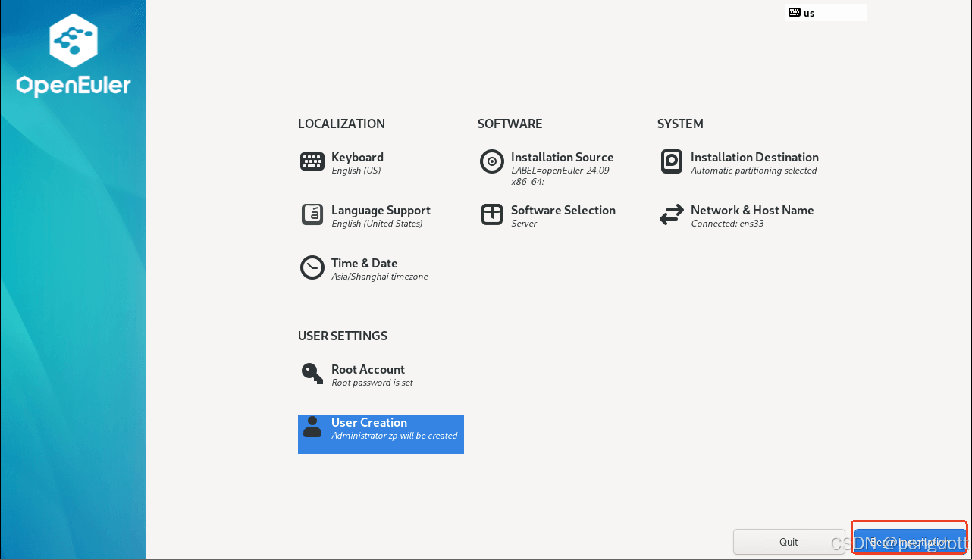The height and width of the screenshot is (560, 972).
Task: Click the Quit button
Action: pyautogui.click(x=789, y=542)
